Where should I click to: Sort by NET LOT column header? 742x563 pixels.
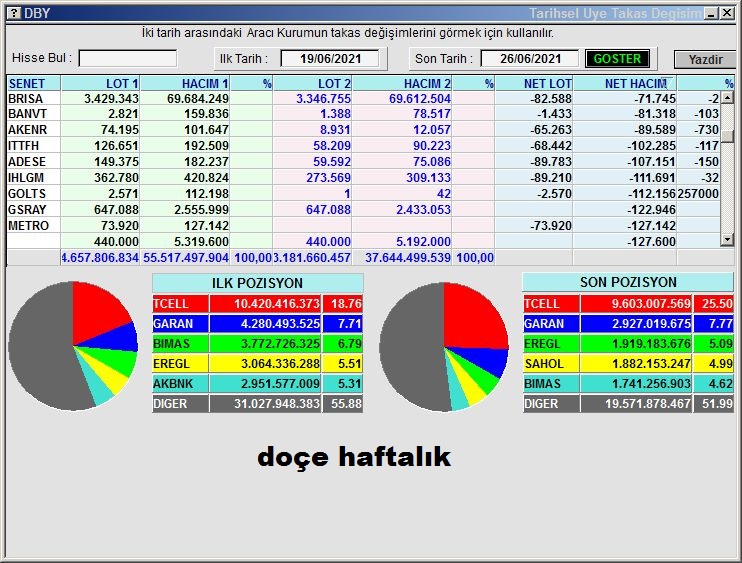click(x=534, y=83)
